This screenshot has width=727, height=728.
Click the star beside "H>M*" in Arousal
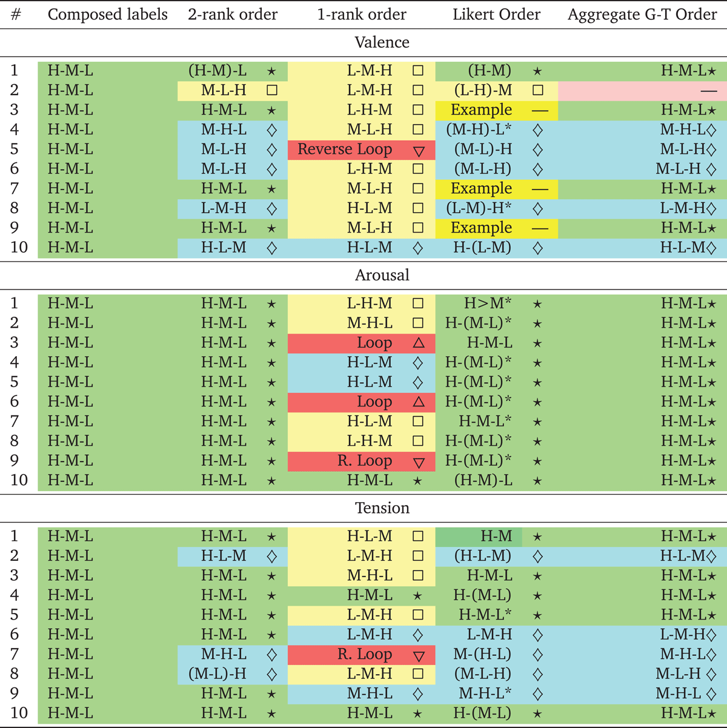537,303
